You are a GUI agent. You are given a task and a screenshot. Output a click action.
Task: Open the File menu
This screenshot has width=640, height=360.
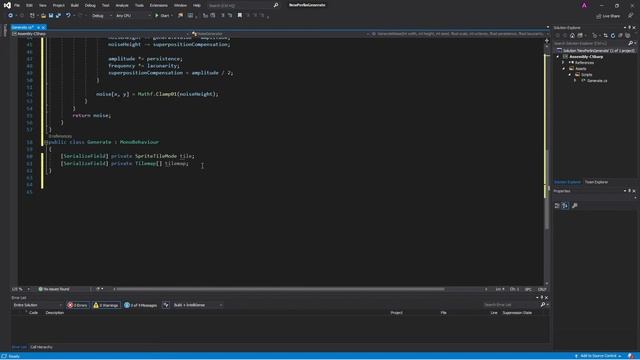pos(17,5)
